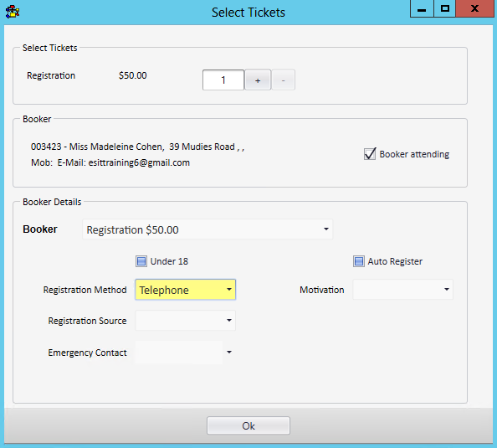497x448 pixels.
Task: Click the Select Tickets title bar text
Action: pos(248,13)
